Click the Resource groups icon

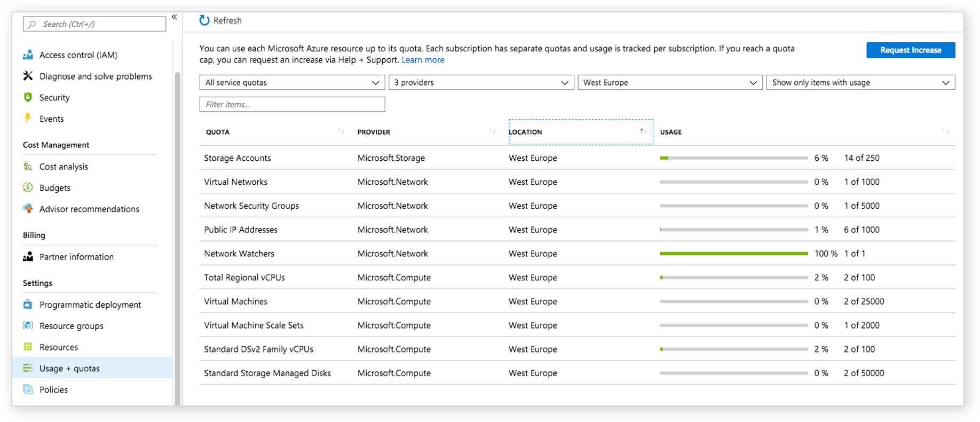pyautogui.click(x=28, y=325)
